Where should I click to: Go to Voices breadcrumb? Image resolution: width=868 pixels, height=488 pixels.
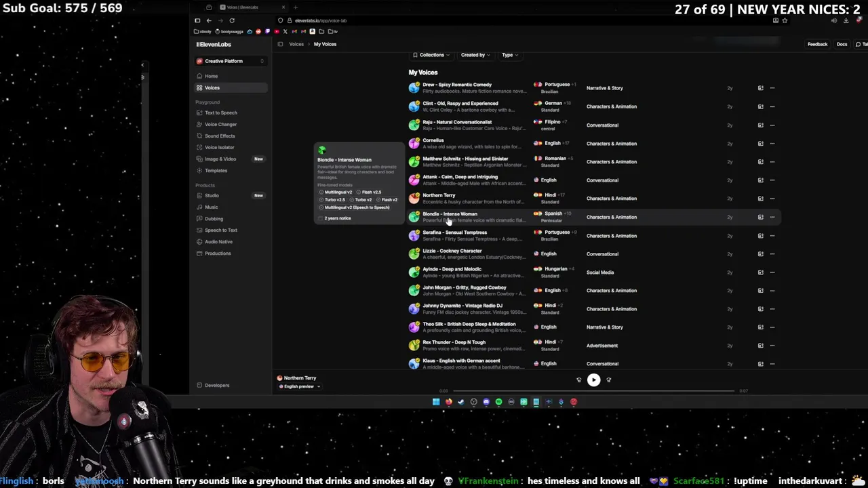click(296, 44)
